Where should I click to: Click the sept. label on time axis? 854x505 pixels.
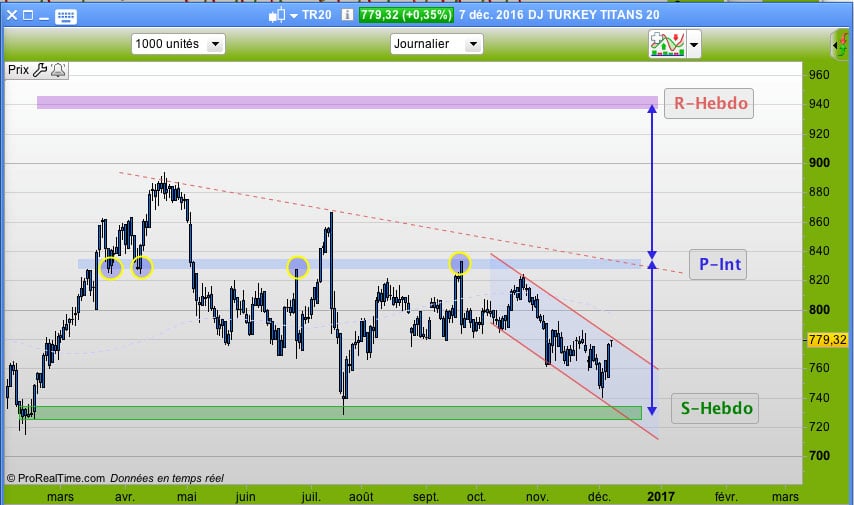(425, 497)
